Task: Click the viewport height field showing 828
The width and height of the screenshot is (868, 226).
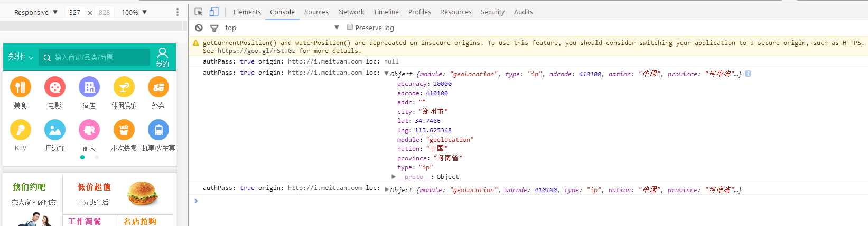Action: coord(104,12)
